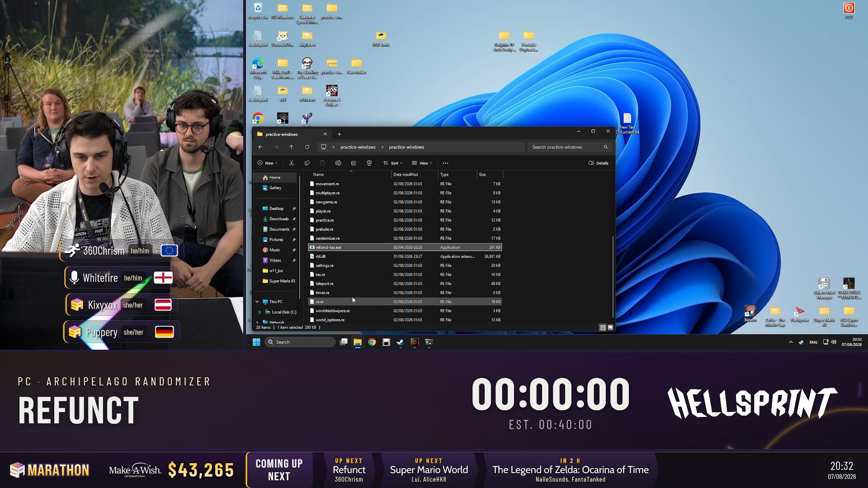Open the New item dropdown

(267, 163)
